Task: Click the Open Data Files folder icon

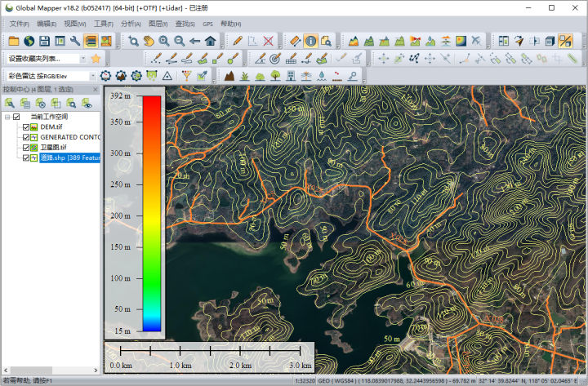Action: (x=14, y=41)
